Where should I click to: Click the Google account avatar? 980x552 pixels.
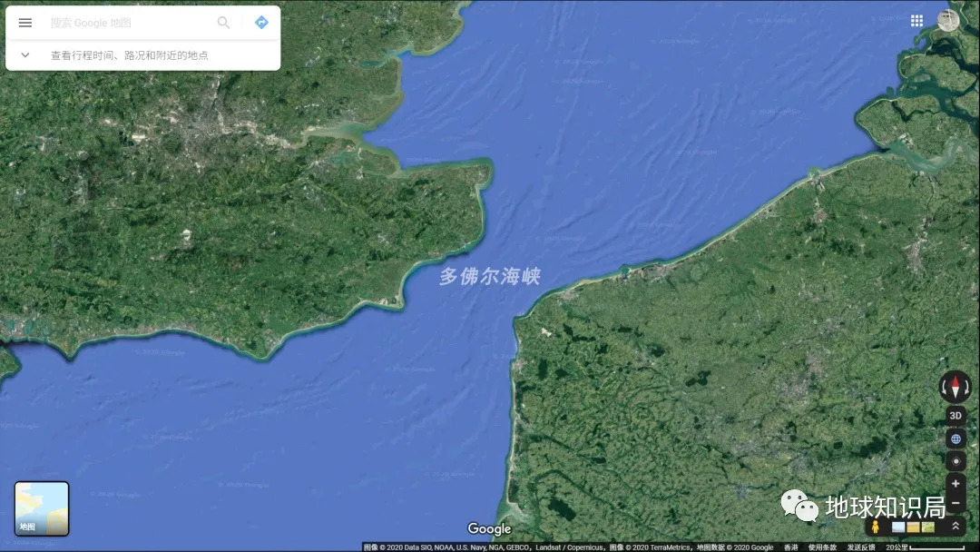[x=948, y=20]
